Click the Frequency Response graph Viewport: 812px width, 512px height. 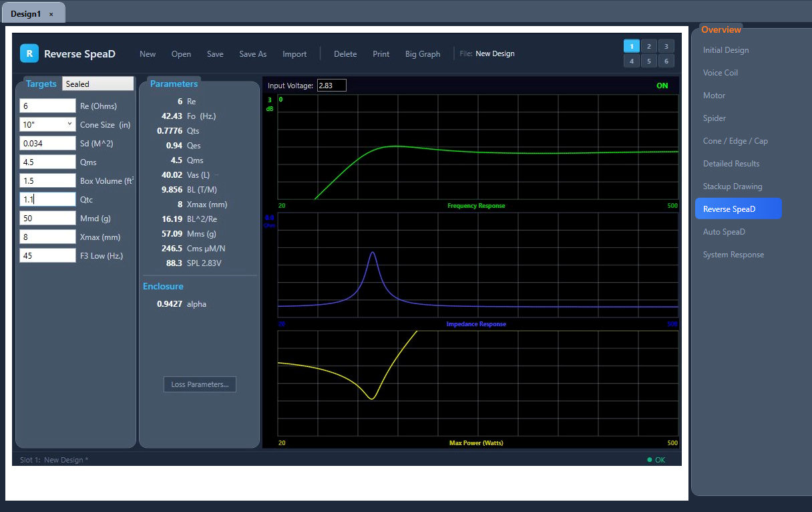point(477,147)
